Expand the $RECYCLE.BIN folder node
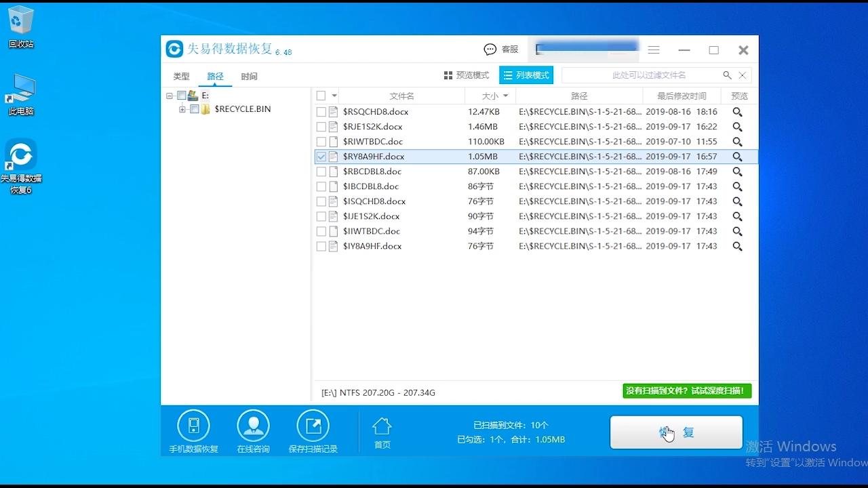Screen dimensions: 868x488 (181, 109)
